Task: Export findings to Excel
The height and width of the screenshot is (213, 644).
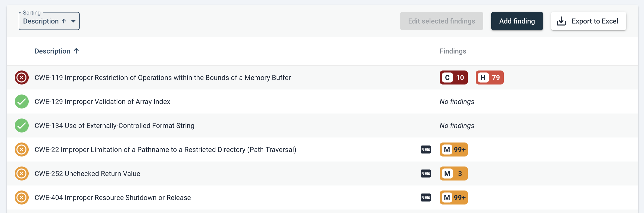Action: click(x=588, y=21)
